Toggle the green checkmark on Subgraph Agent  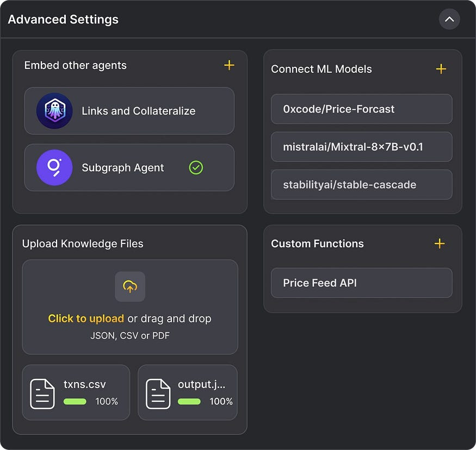[196, 167]
